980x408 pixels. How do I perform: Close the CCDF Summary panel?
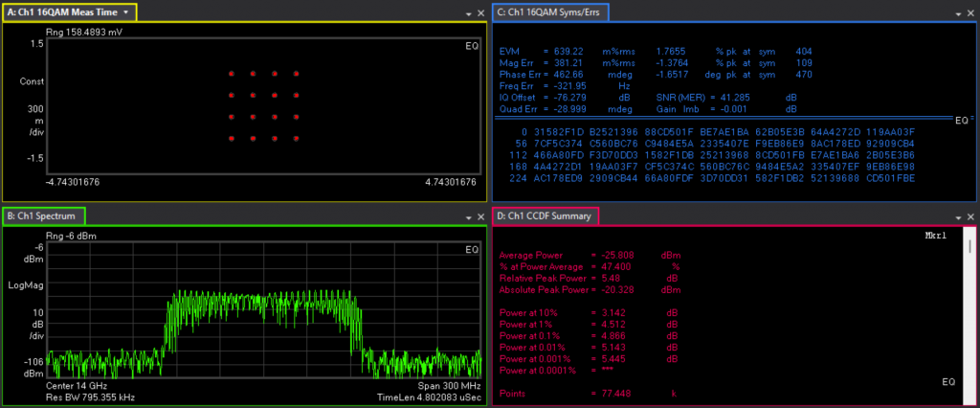tap(969, 218)
